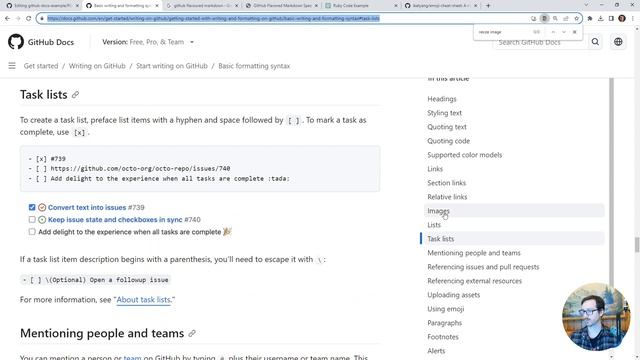The height and width of the screenshot is (360, 640).
Task: Open the Convert text into issues link
Action: tap(87, 207)
